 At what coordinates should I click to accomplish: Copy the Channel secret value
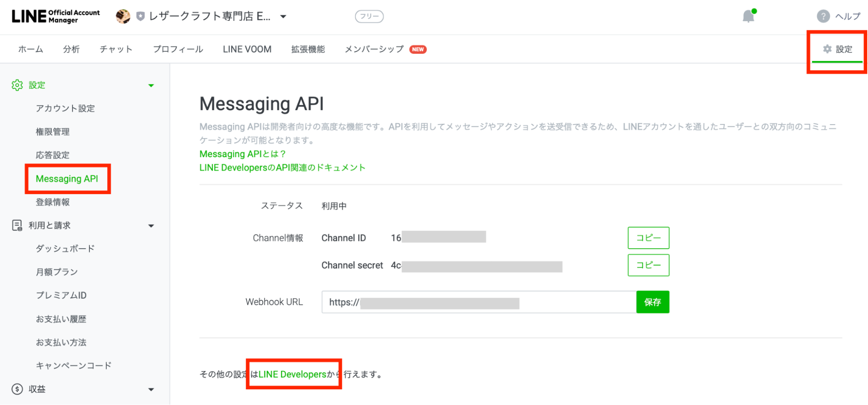click(x=648, y=265)
